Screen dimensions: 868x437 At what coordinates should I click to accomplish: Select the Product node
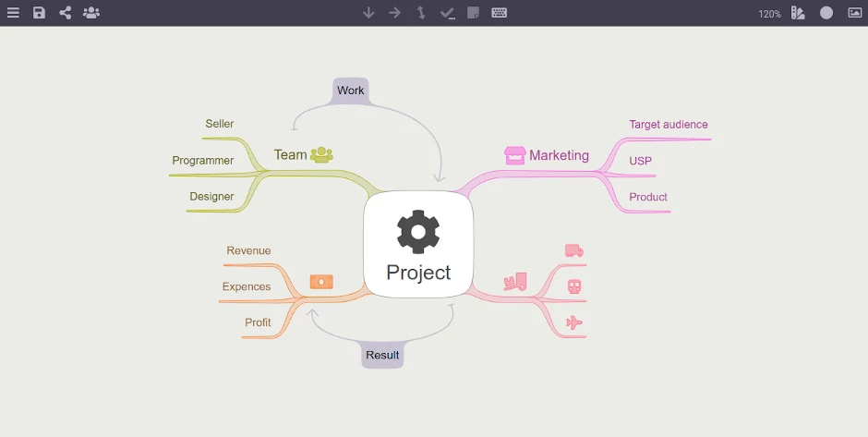[648, 197]
